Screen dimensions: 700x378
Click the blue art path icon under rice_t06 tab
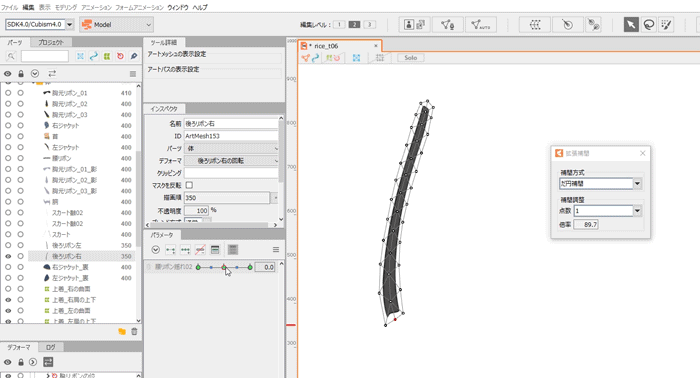(315, 58)
